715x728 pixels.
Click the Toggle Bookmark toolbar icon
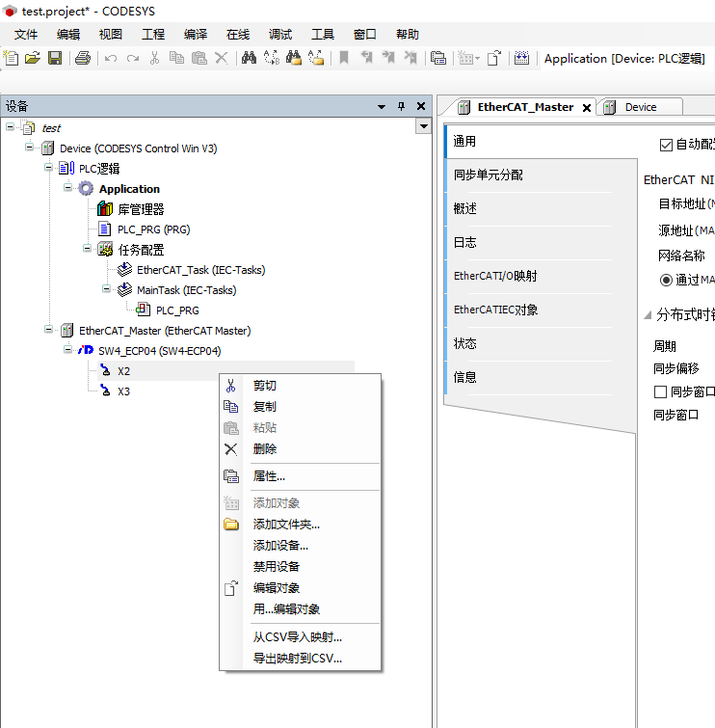[344, 58]
